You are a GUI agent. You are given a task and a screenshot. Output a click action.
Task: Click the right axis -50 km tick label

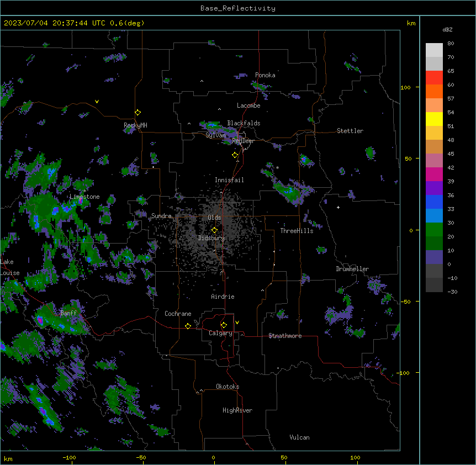405,302
